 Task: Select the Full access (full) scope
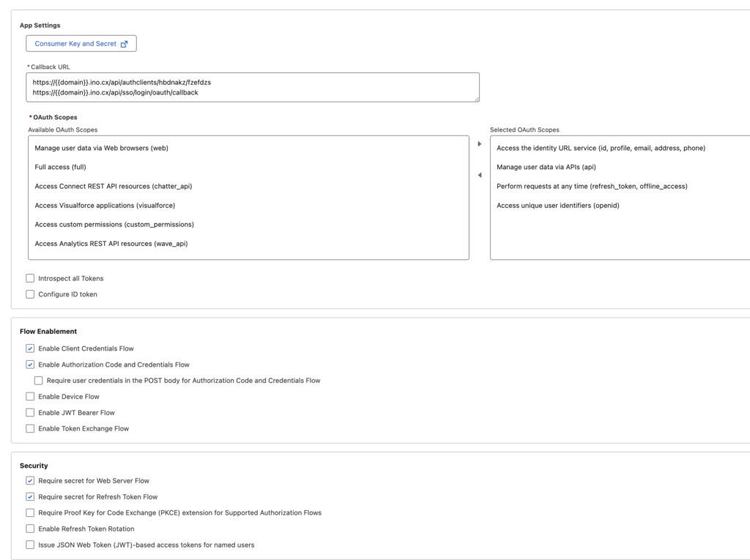[x=61, y=167]
